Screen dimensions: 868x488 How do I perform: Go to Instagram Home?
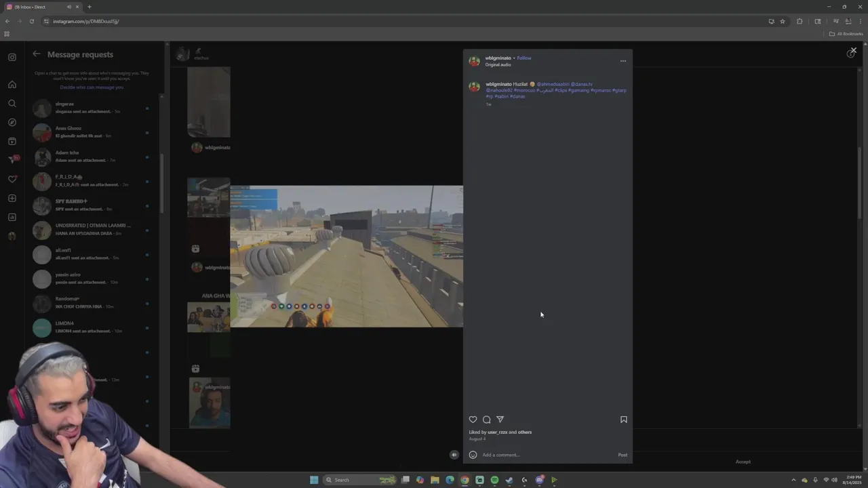[x=12, y=85]
